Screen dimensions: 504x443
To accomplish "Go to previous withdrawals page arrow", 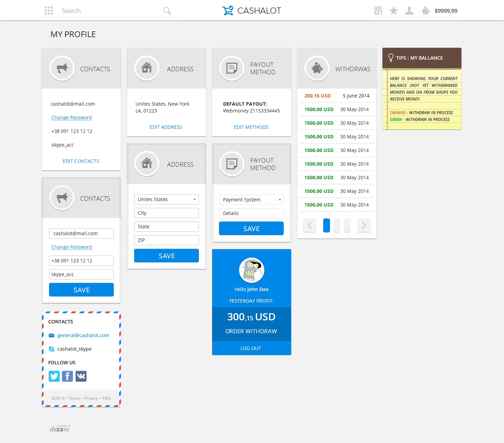I will point(310,225).
